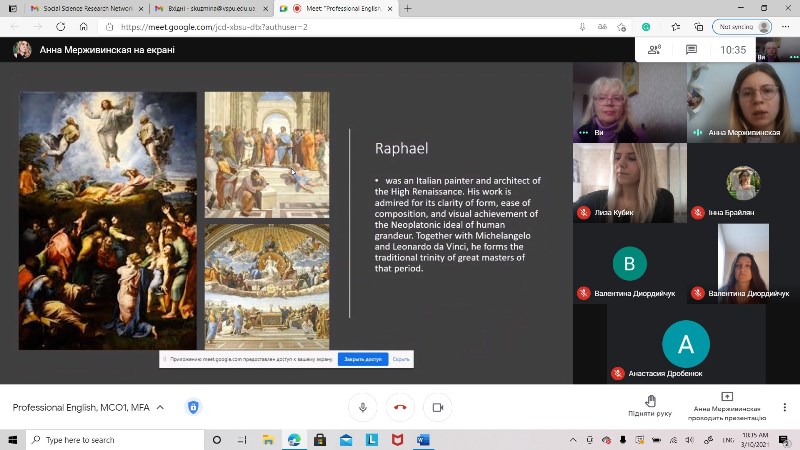Click the Not syncing profile button
Screen dimensions: 800x450
(742, 27)
